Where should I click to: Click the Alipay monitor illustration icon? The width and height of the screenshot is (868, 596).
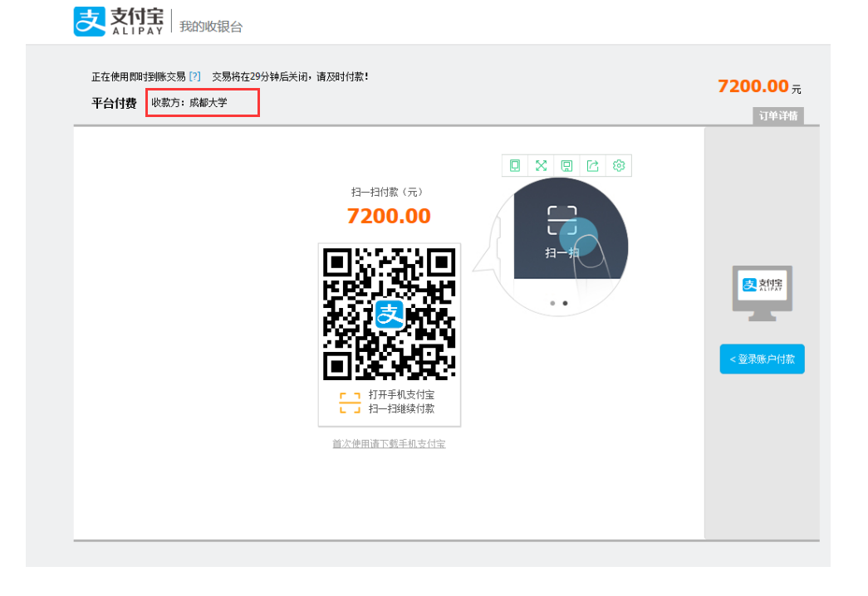tap(763, 293)
